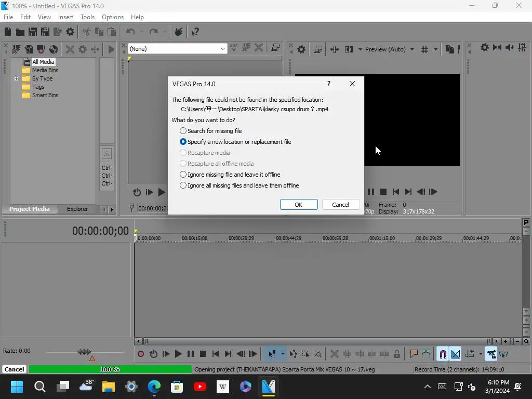This screenshot has height=399, width=532.
Task: Cancel project opening in status bar
Action: pyautogui.click(x=14, y=369)
